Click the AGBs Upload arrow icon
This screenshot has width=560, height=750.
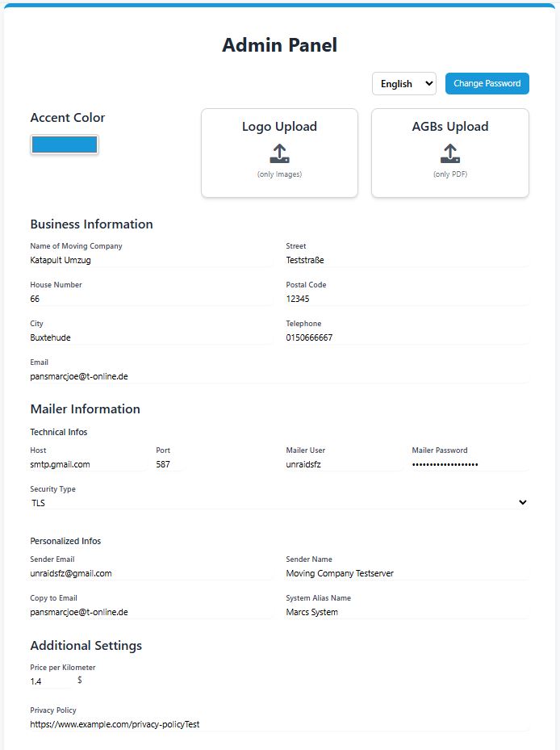coord(450,153)
